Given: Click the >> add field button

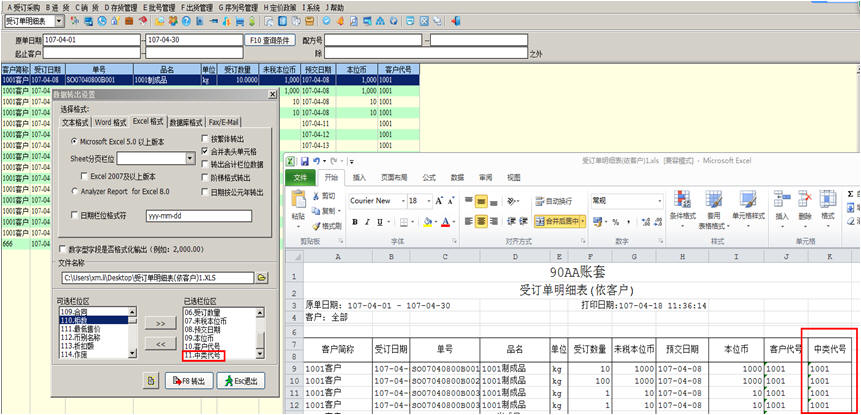Looking at the screenshot, I should click(160, 324).
